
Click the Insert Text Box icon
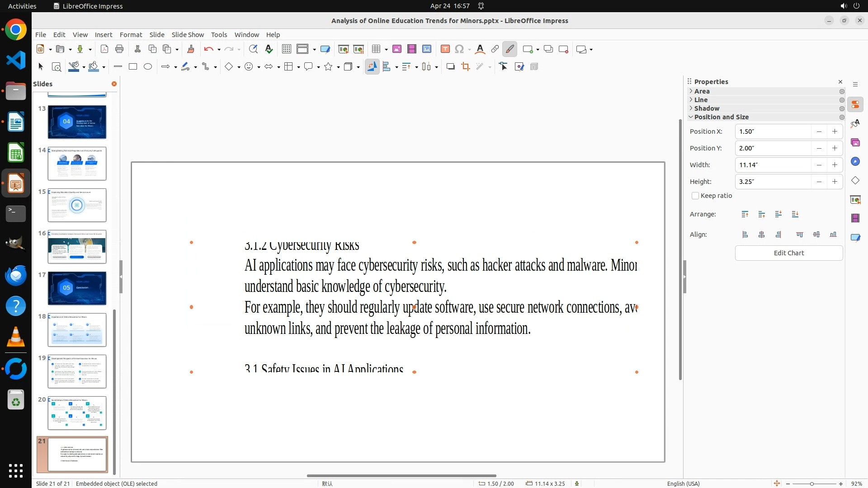pos(445,49)
